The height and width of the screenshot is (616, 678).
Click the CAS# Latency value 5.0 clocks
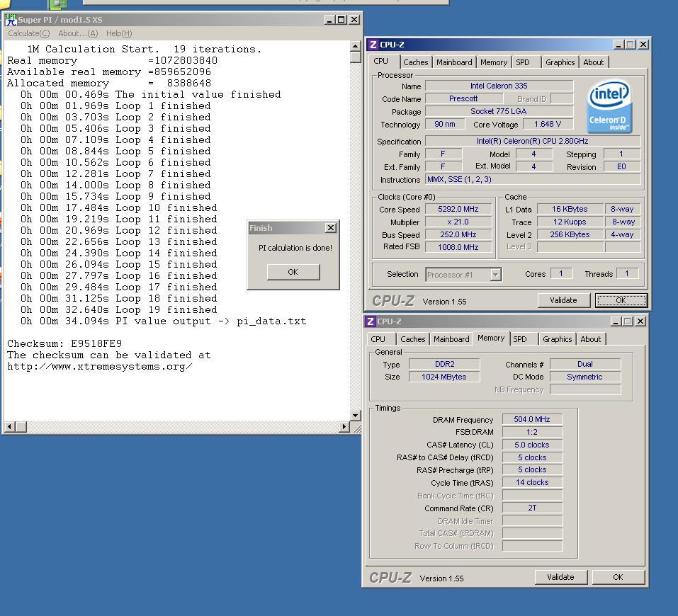(532, 445)
